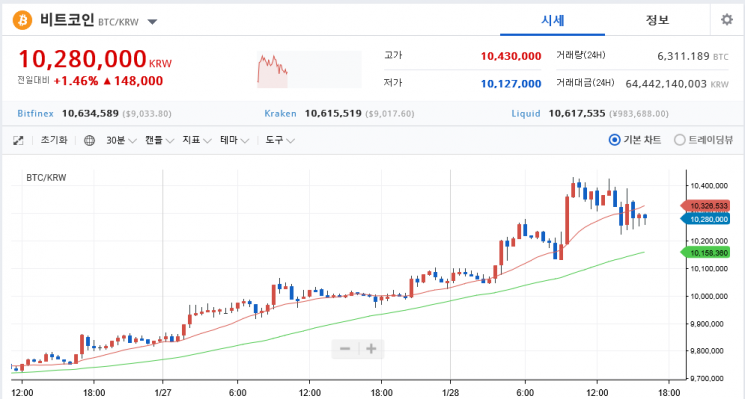Screen dimensions: 745x399
Task: Open the settings gear icon
Action: pyautogui.click(x=726, y=20)
